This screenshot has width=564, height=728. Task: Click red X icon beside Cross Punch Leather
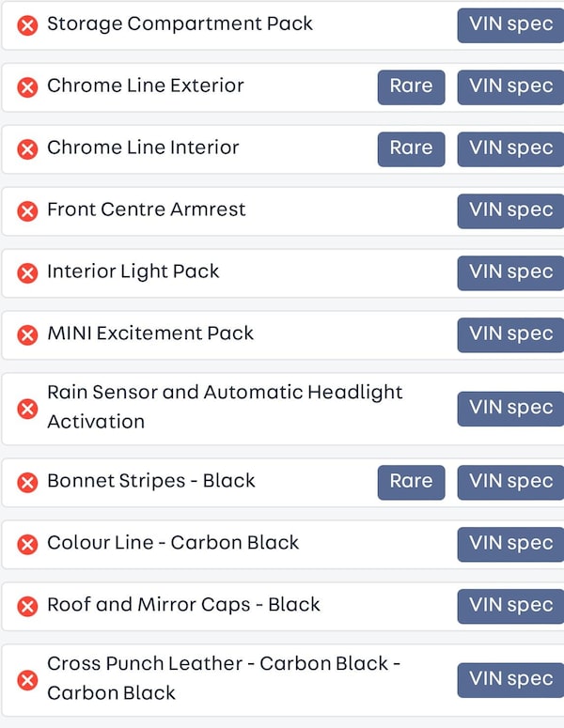[28, 680]
